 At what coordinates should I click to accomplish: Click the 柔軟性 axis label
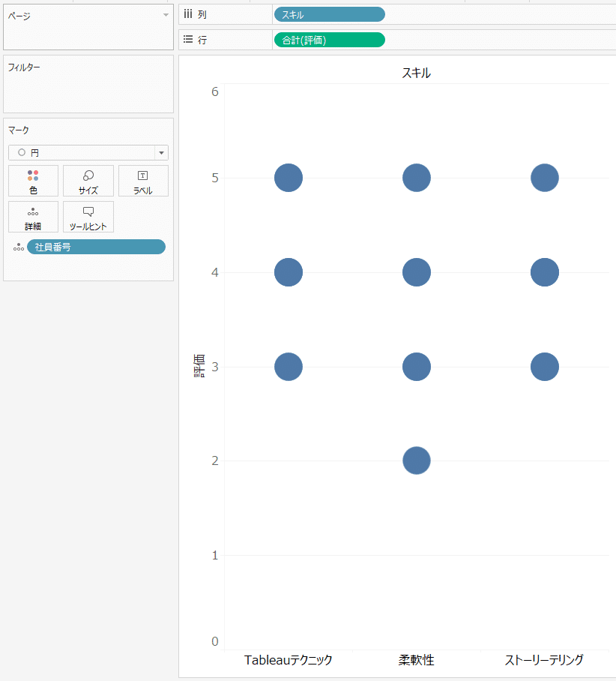(x=417, y=660)
